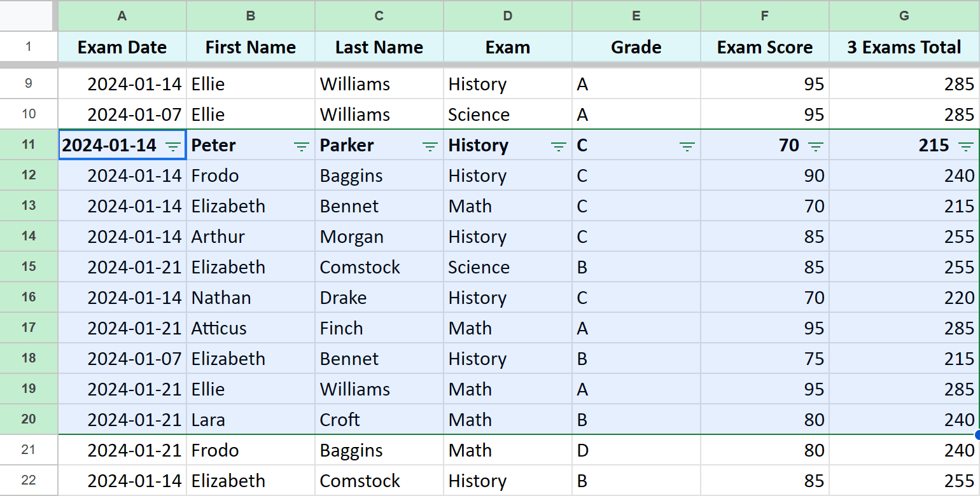Select score 80 in Lara Croft row

(765, 420)
